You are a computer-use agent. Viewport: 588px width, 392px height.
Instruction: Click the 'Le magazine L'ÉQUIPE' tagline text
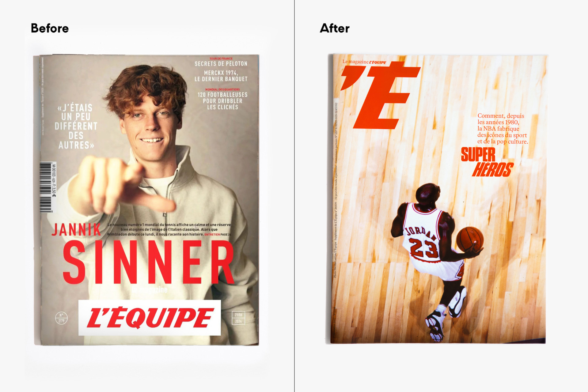(364, 62)
